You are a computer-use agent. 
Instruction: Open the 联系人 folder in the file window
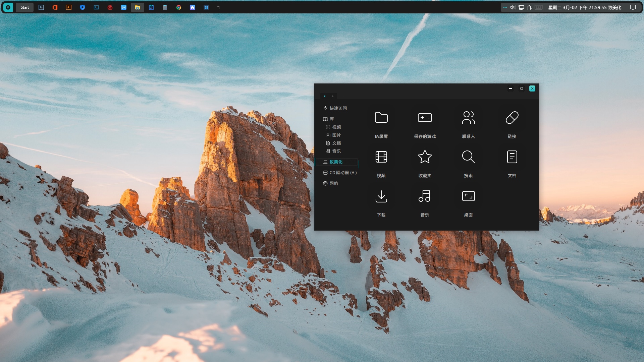coord(468,124)
